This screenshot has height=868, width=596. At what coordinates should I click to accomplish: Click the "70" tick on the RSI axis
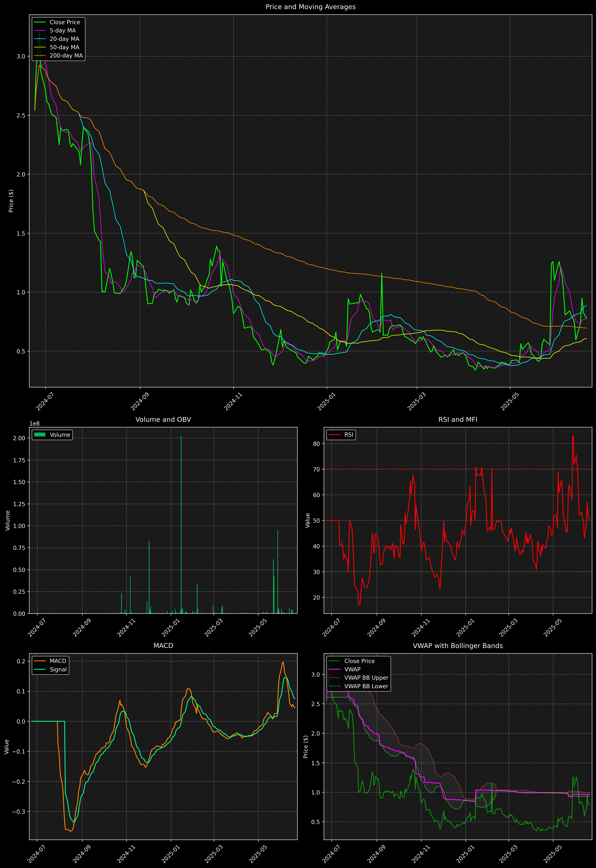[317, 469]
